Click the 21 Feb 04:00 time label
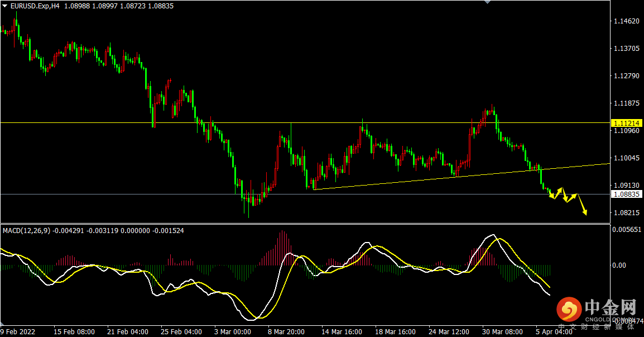This screenshot has height=337, width=644. (128, 331)
